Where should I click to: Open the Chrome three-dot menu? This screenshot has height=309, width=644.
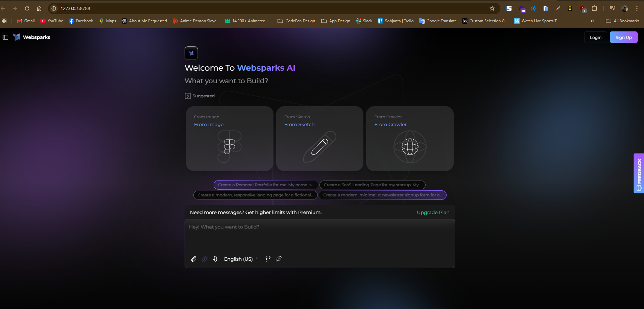637,8
